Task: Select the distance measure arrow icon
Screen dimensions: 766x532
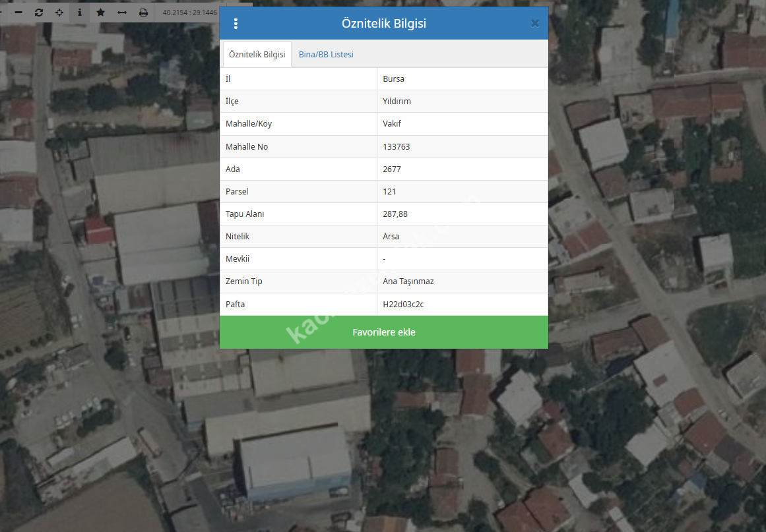Action: pyautogui.click(x=122, y=13)
